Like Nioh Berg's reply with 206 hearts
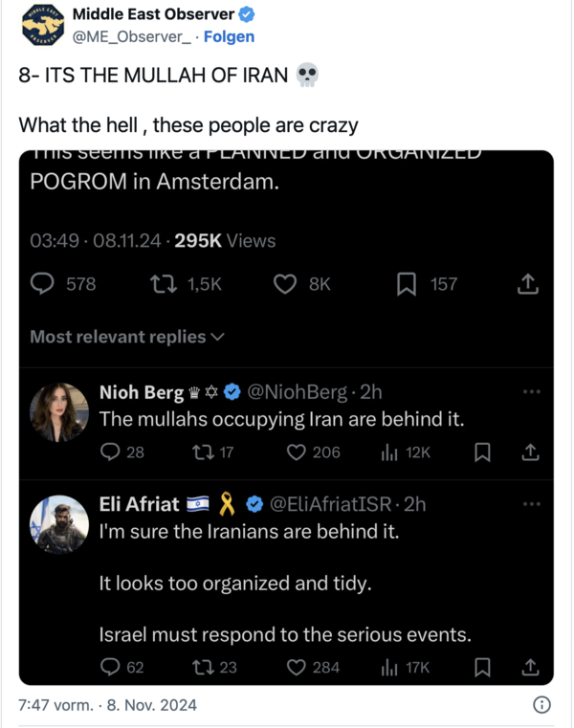 296,452
